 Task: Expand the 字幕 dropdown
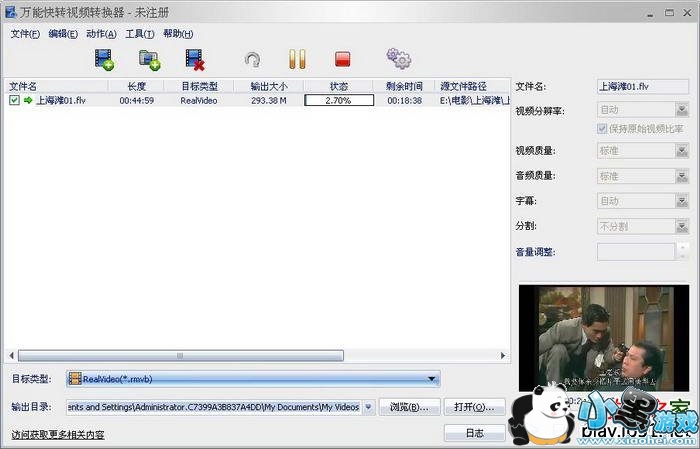pos(682,201)
